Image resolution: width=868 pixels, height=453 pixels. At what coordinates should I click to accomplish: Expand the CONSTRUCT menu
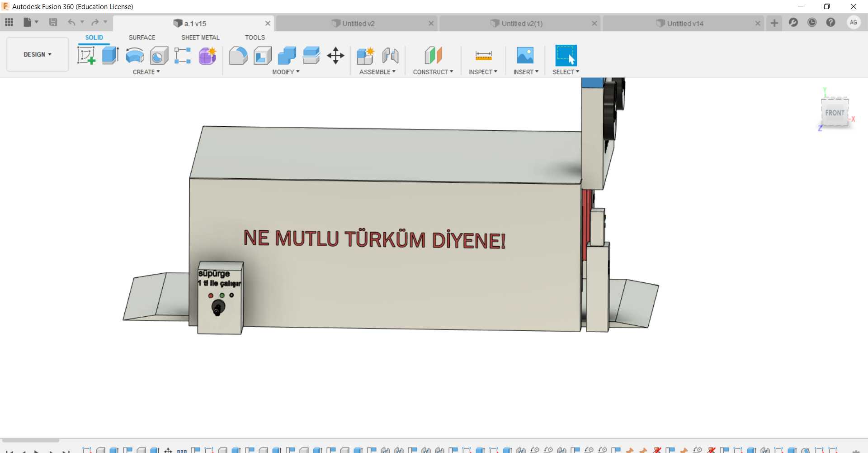[433, 72]
